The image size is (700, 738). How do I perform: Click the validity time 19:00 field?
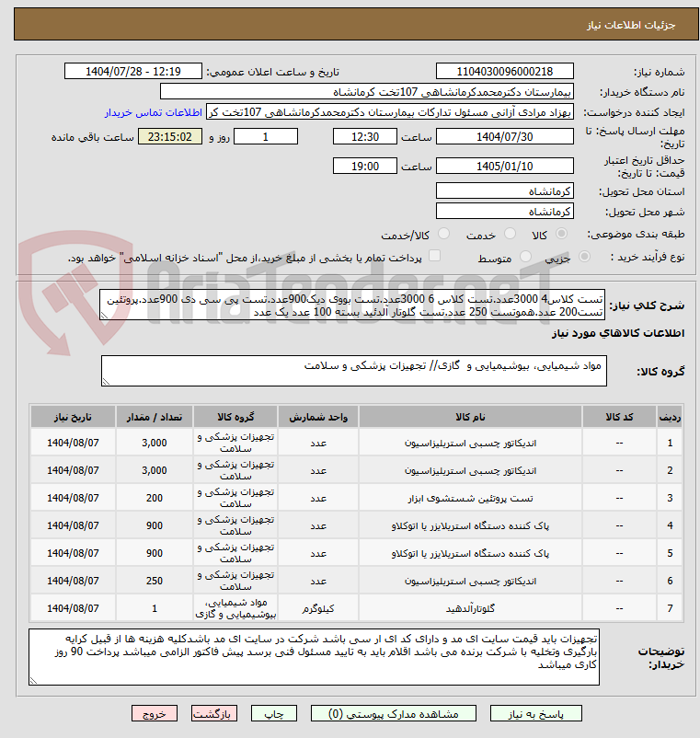coord(365,166)
